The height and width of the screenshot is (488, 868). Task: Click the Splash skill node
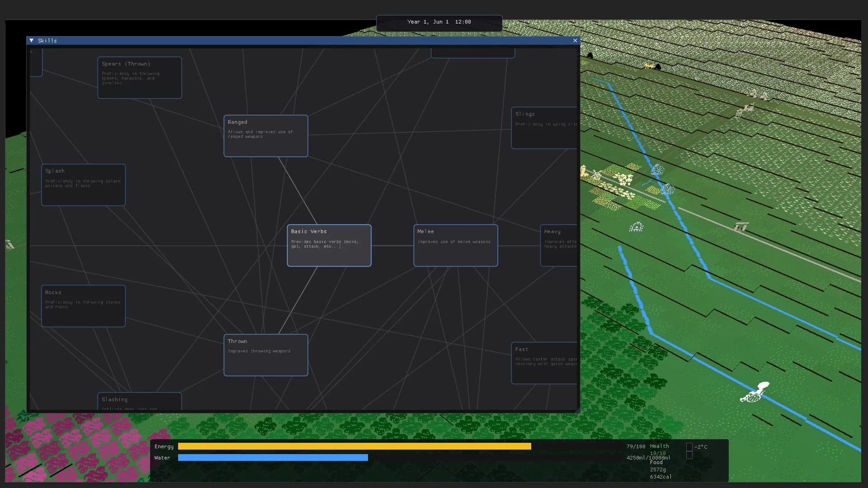pos(83,185)
